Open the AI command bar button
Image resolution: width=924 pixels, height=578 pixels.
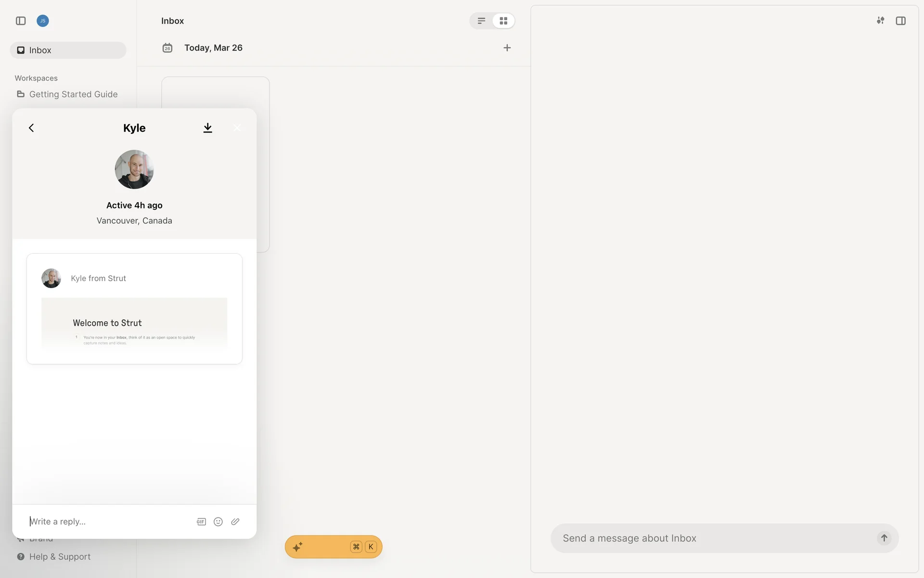click(333, 547)
